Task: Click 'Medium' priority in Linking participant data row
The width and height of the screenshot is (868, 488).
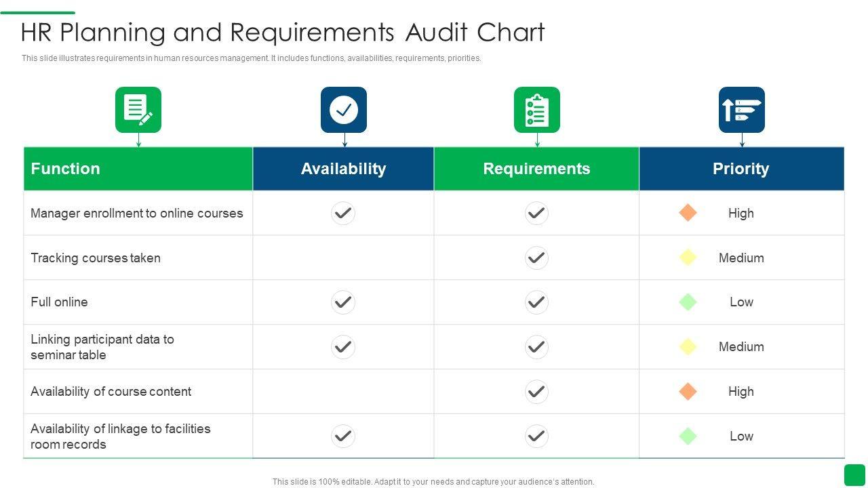Action: (741, 347)
